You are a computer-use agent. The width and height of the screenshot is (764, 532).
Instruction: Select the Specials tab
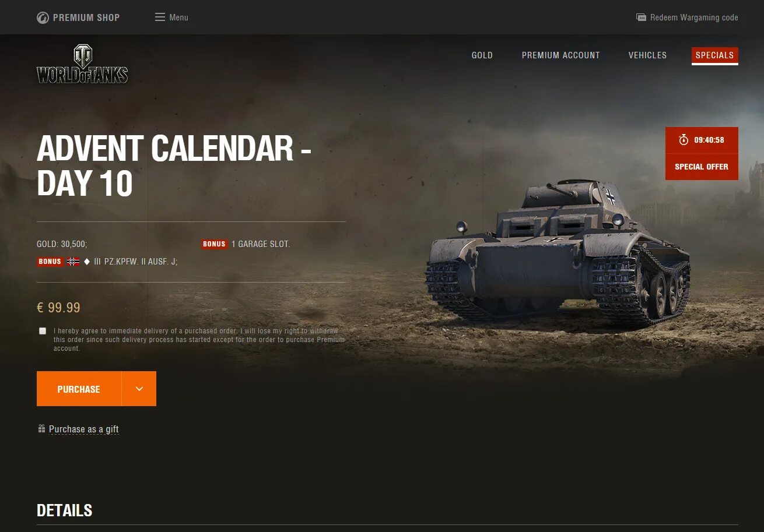click(715, 55)
